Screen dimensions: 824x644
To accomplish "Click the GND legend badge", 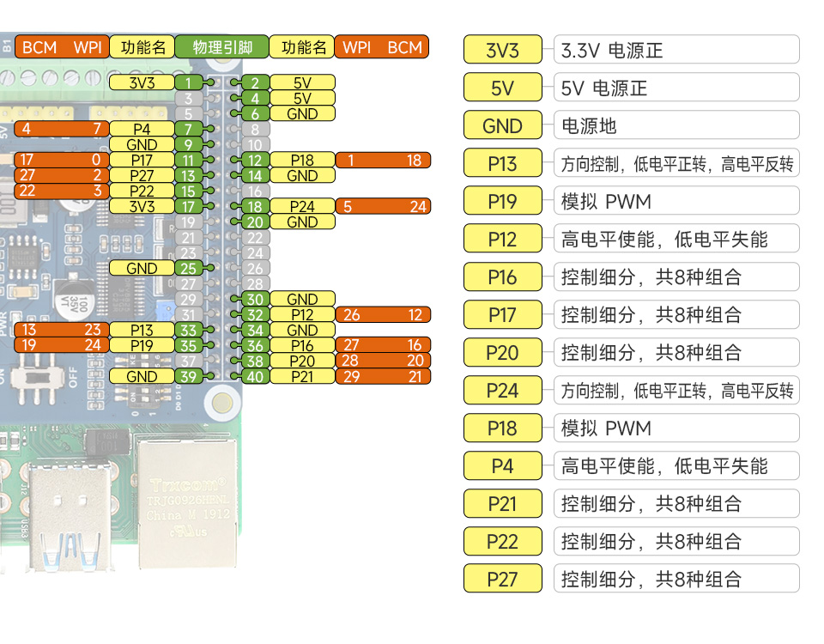I will (502, 125).
